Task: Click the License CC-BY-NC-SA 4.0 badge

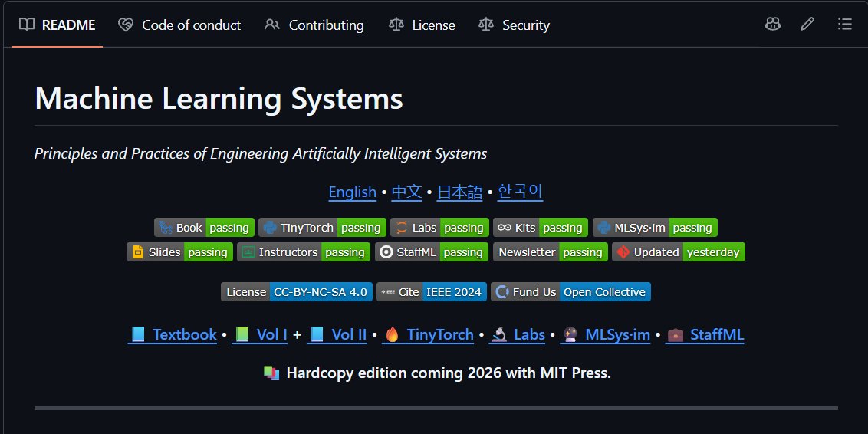Action: click(x=297, y=291)
